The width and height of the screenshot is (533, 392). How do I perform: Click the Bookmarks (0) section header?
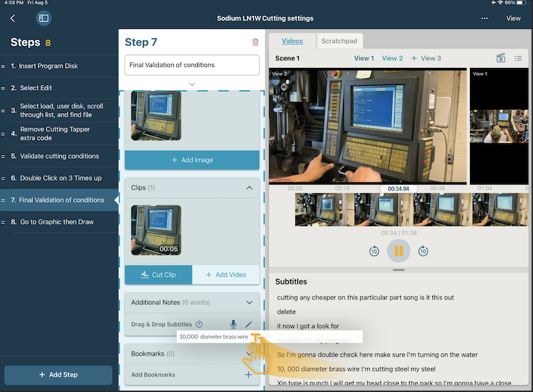[x=192, y=354]
